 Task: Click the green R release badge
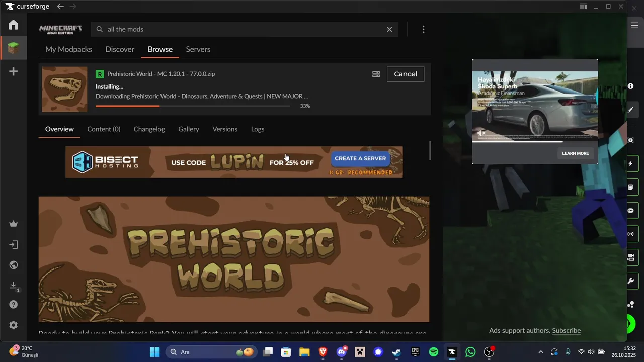100,74
